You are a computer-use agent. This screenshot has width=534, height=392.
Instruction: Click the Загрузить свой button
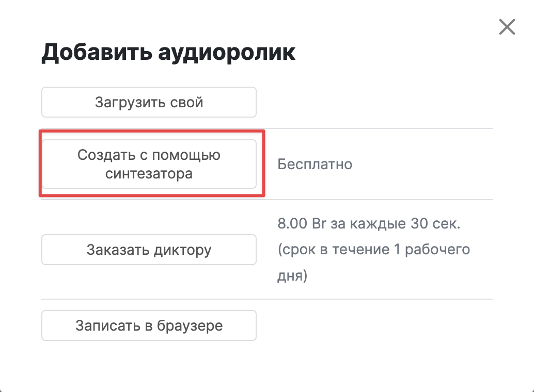149,102
